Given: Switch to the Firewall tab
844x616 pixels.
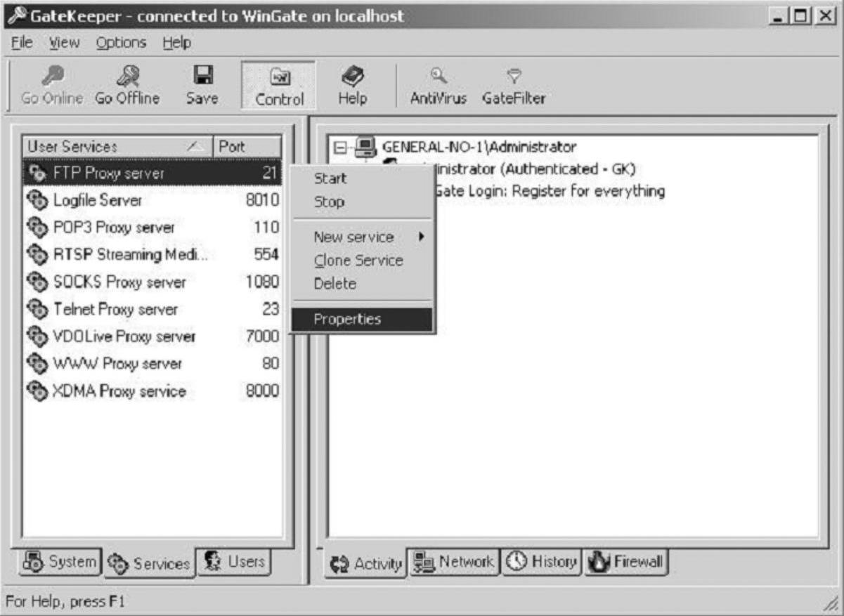Looking at the screenshot, I should 625,561.
